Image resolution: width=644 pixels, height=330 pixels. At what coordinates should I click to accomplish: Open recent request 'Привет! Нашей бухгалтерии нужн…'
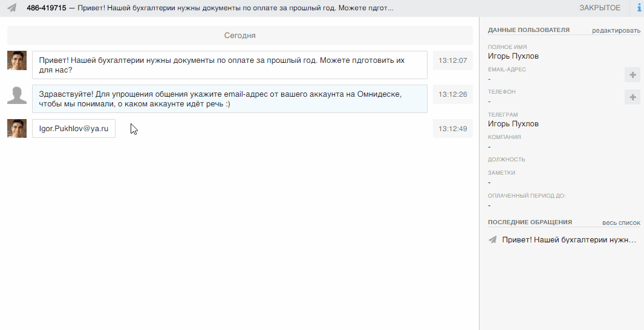click(569, 240)
